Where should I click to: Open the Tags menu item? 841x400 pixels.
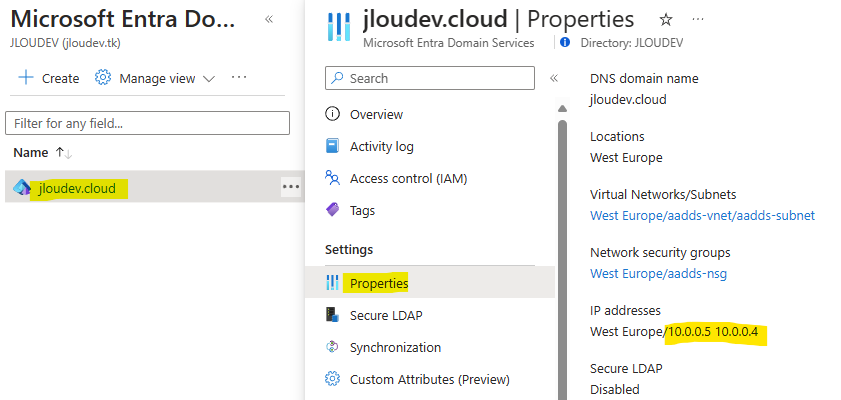pos(362,211)
